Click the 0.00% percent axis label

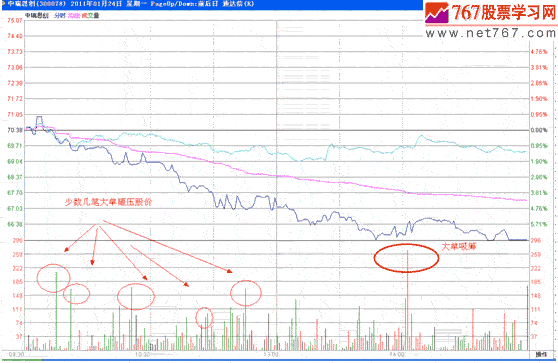point(539,130)
